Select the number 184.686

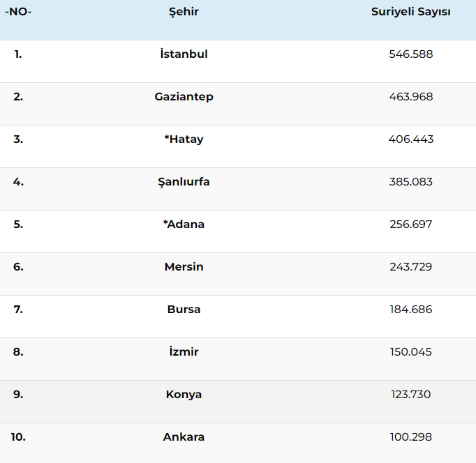410,310
